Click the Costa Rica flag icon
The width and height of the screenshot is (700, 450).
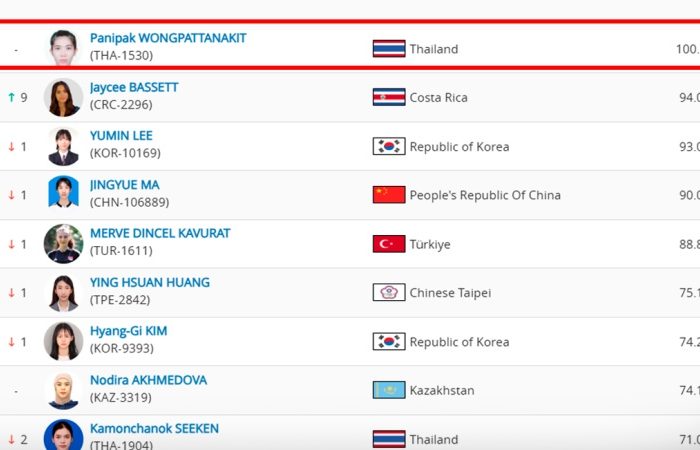pyautogui.click(x=389, y=97)
